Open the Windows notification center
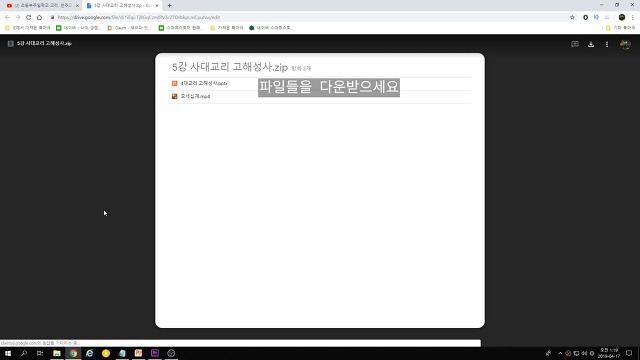The height and width of the screenshot is (360, 640). (629, 353)
